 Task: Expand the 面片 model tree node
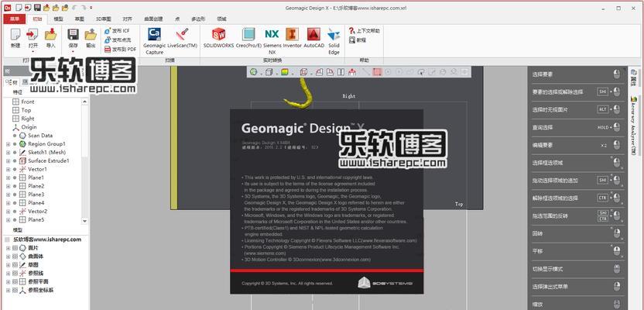[8, 248]
